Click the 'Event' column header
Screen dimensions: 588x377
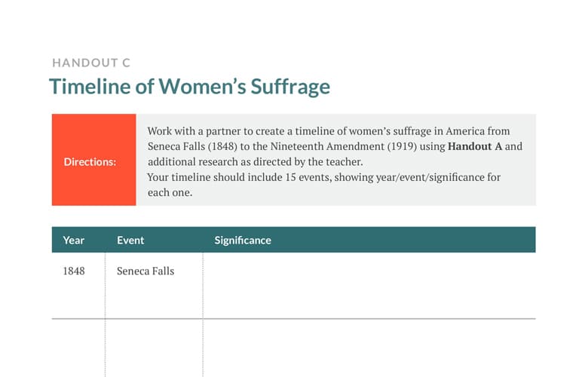(x=130, y=240)
